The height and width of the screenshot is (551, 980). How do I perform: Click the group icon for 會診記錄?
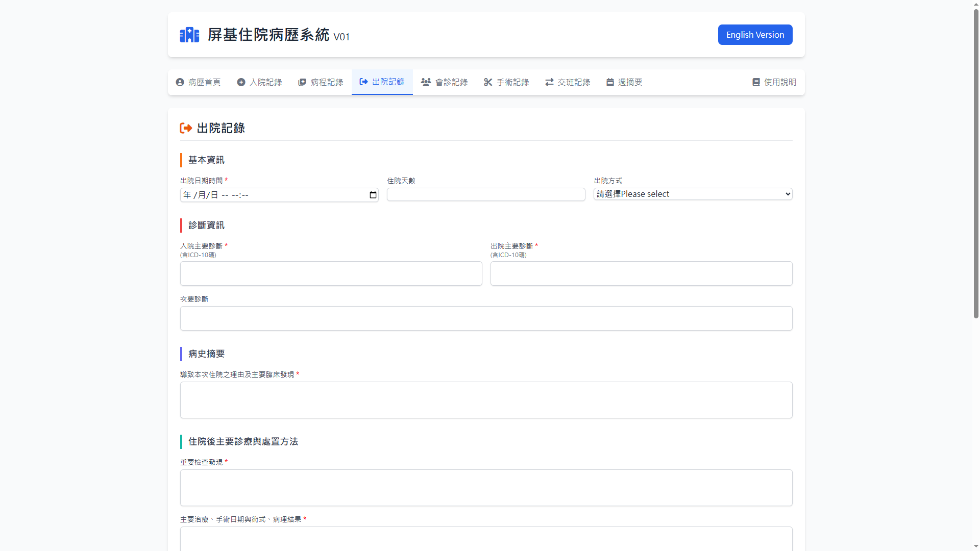(426, 82)
